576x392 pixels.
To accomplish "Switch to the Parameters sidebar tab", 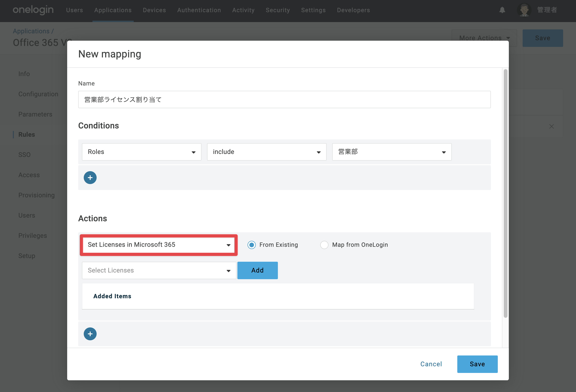I will click(x=35, y=114).
